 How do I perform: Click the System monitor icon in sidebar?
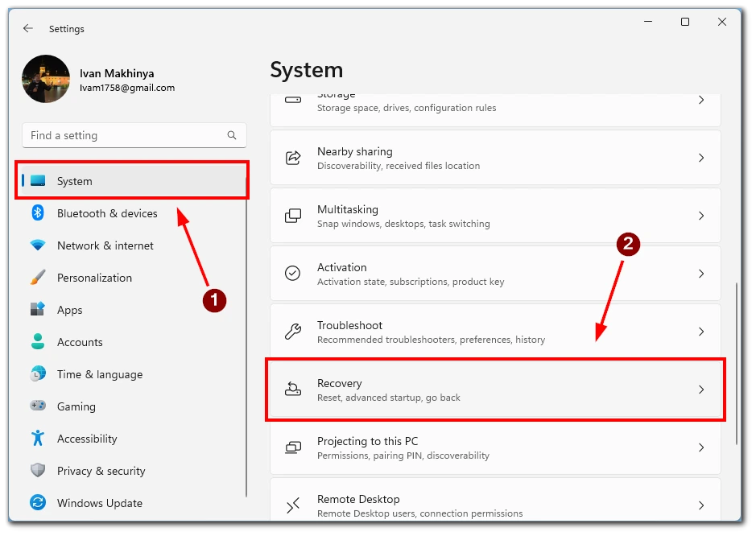coord(38,181)
